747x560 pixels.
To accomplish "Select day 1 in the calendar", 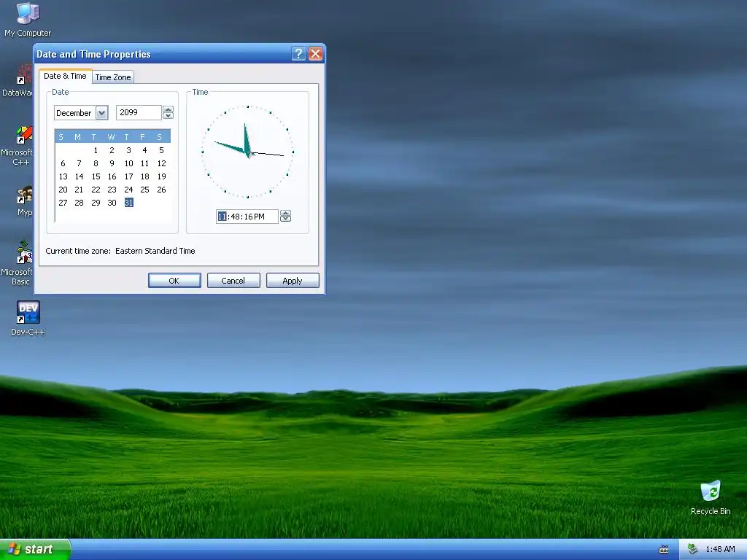I will click(x=96, y=150).
